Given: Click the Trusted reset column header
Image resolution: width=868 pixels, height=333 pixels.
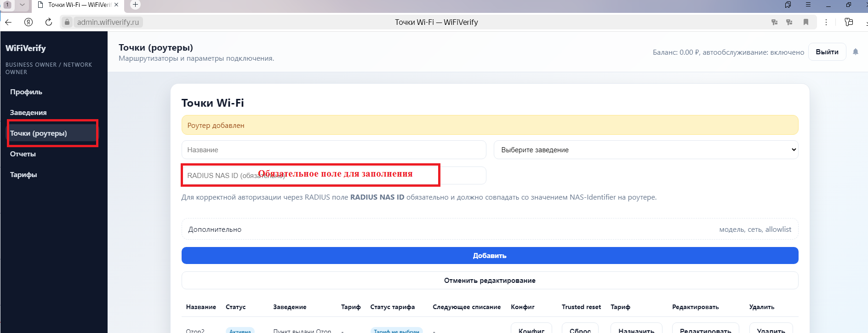Looking at the screenshot, I should click(581, 307).
